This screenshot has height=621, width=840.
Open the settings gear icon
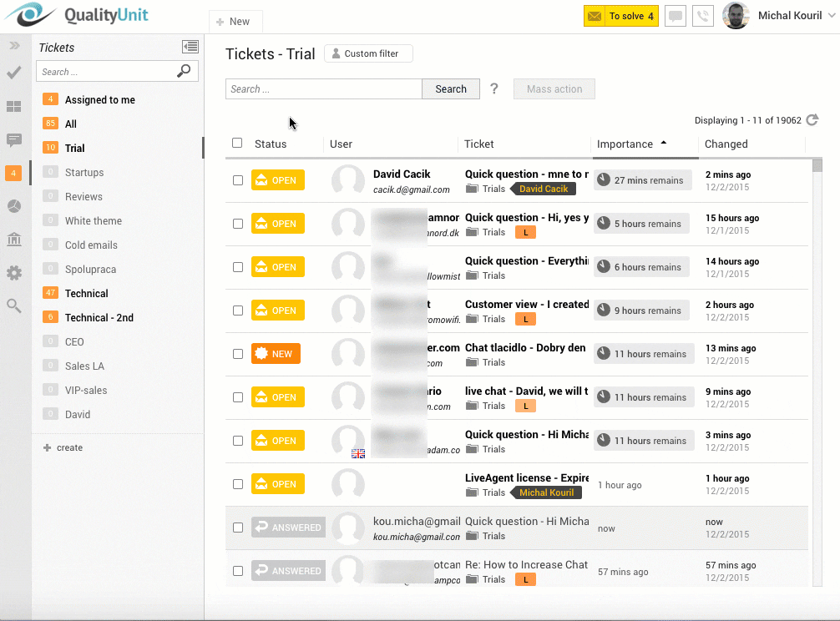click(x=13, y=273)
